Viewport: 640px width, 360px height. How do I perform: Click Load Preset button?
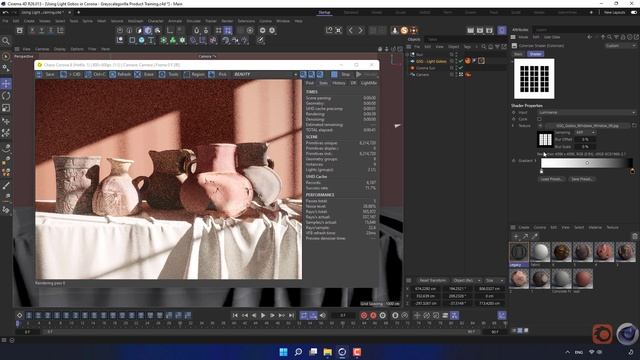tap(551, 179)
